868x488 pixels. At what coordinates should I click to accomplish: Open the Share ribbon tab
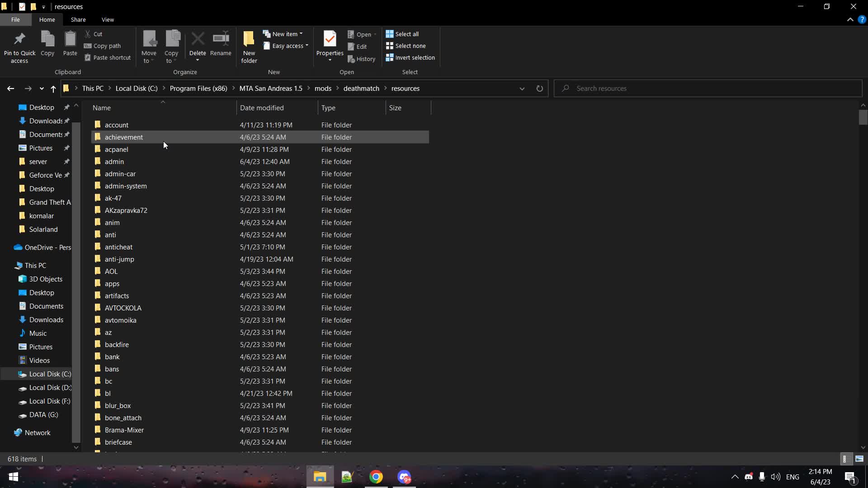(78, 19)
